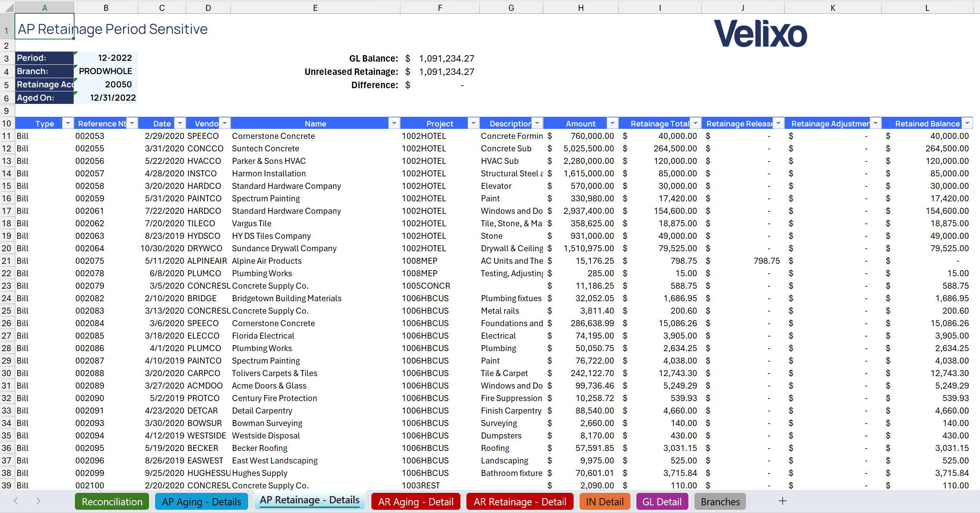Click description Fire Suppression
Image resolution: width=980 pixels, height=513 pixels.
point(512,398)
